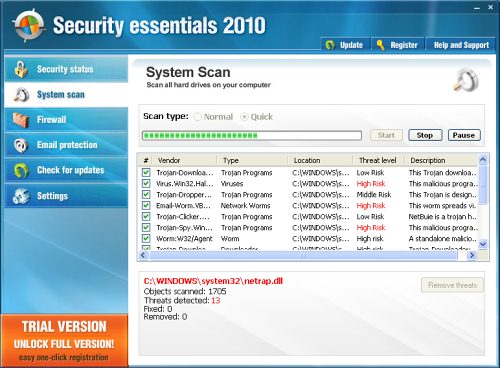Click the Update button in top bar

(345, 45)
